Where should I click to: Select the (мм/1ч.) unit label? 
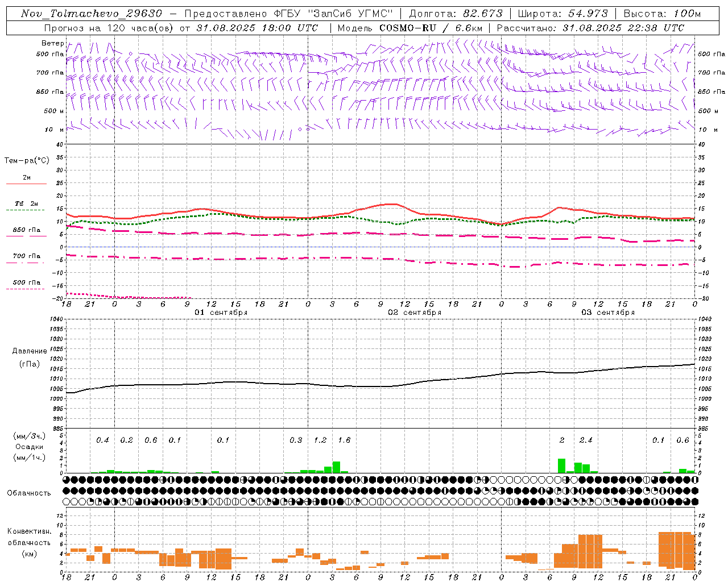tap(29, 458)
